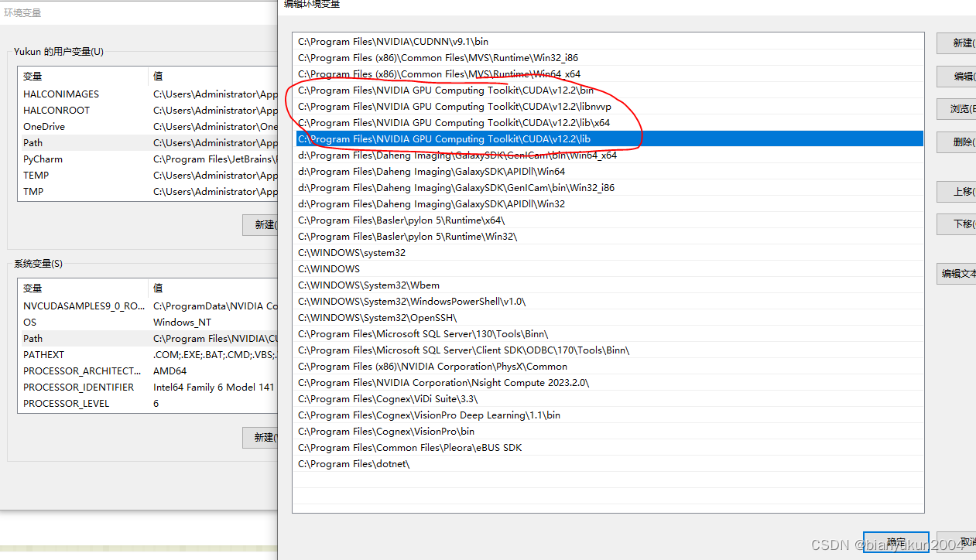Select the System32\OpenSSH\ entry

608,318
